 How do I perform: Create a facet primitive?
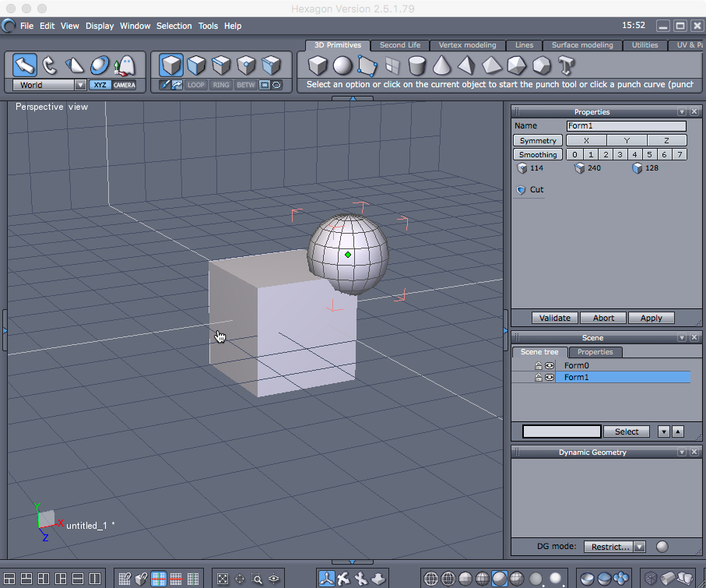367,65
